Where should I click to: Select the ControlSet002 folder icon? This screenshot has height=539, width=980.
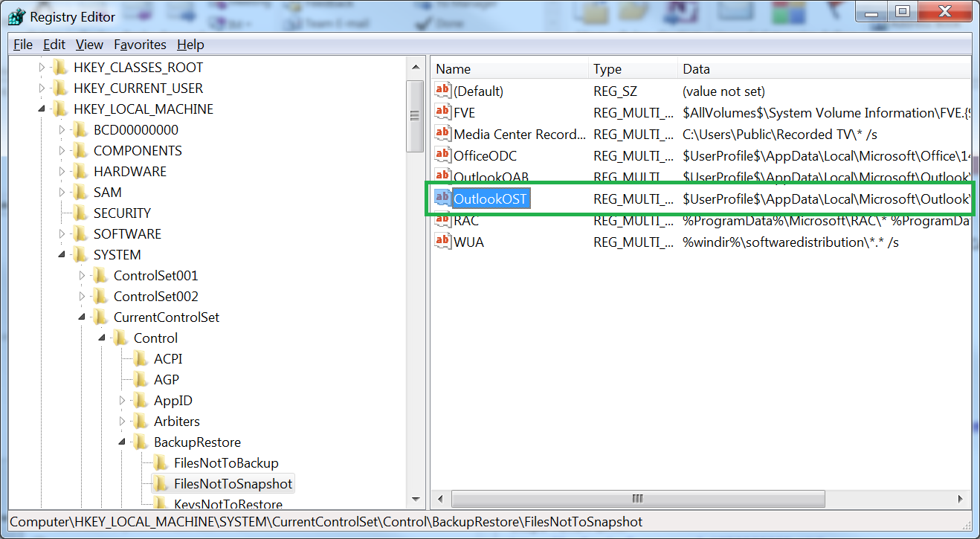click(100, 297)
